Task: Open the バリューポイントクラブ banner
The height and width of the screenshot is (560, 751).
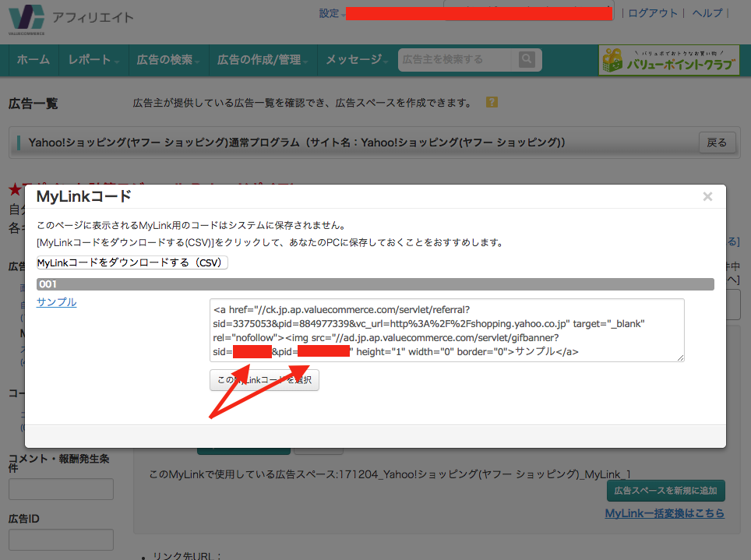Action: click(668, 60)
